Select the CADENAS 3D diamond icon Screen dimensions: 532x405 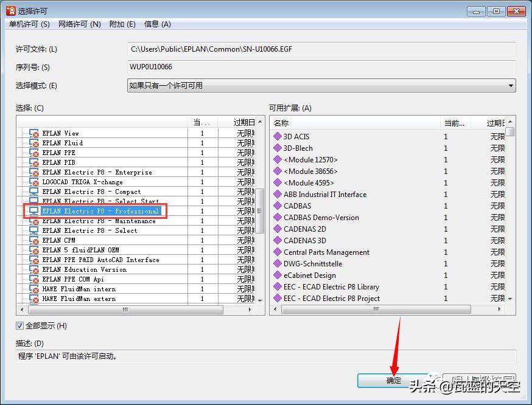[x=278, y=241]
